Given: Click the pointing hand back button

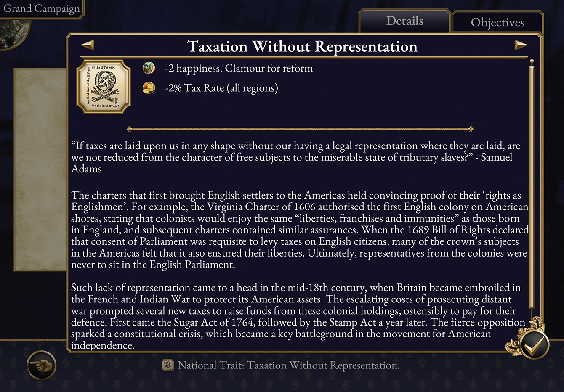Looking at the screenshot, I should [41, 365].
